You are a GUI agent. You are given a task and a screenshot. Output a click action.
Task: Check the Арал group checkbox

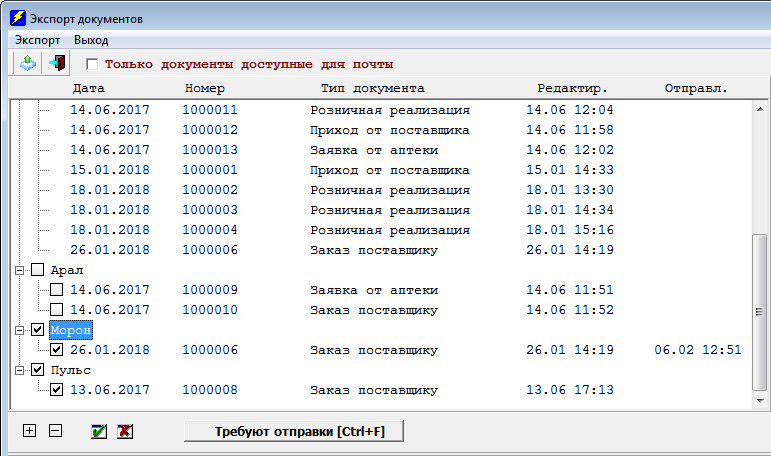(x=37, y=270)
